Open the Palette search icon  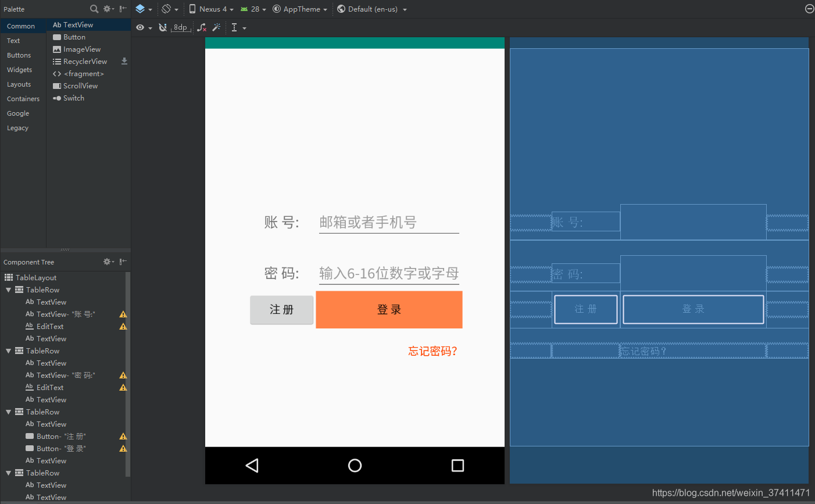94,9
